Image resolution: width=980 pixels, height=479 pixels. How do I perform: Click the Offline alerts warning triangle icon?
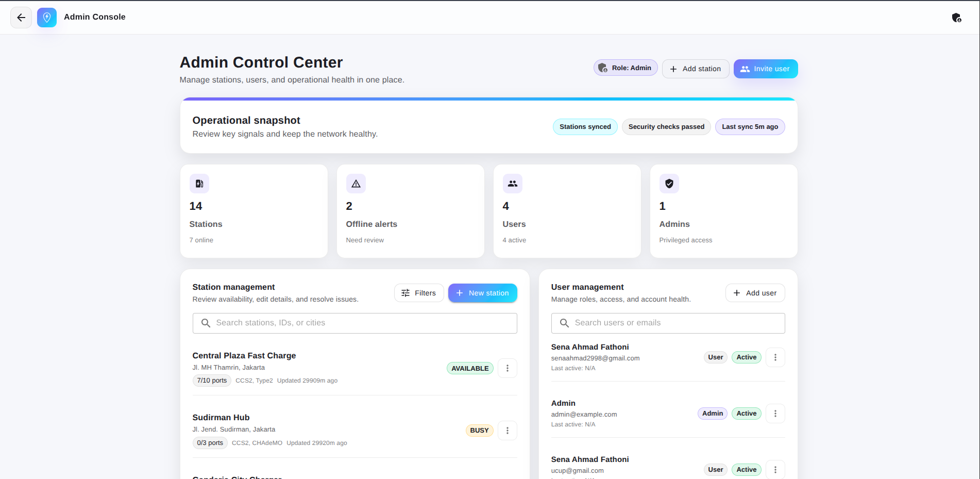tap(356, 184)
